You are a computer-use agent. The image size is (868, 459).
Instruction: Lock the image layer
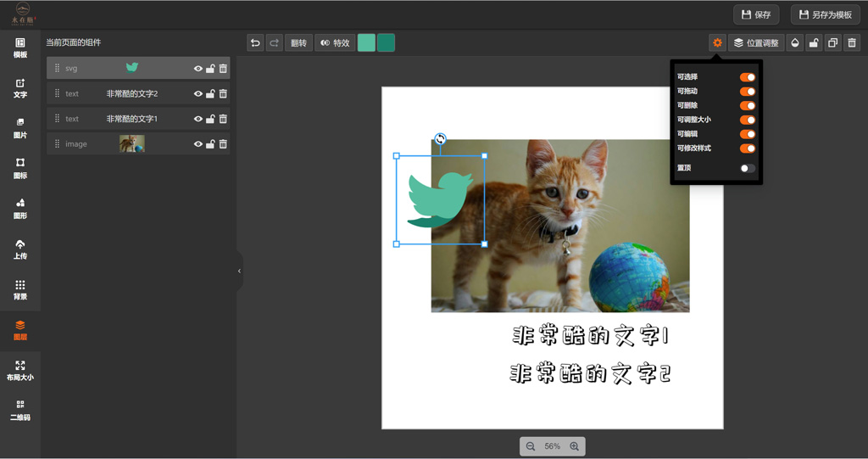[x=210, y=144]
